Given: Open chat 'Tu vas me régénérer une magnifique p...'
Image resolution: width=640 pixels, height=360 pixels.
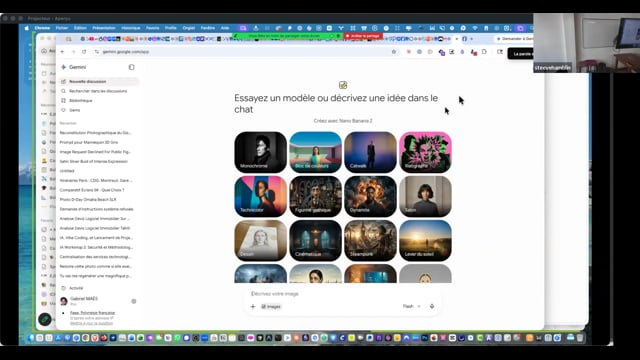Looking at the screenshot, I should (x=96, y=276).
